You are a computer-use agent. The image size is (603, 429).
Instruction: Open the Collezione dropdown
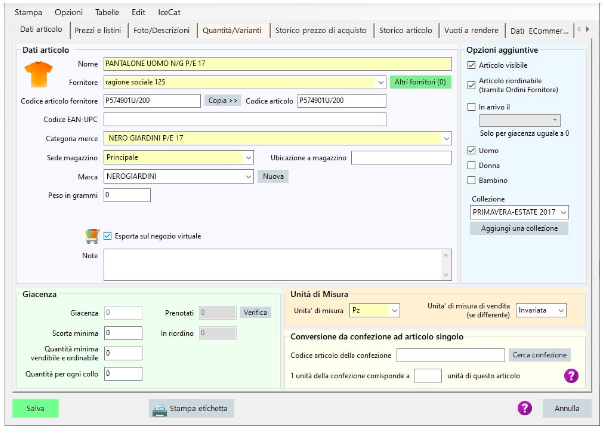click(x=563, y=212)
